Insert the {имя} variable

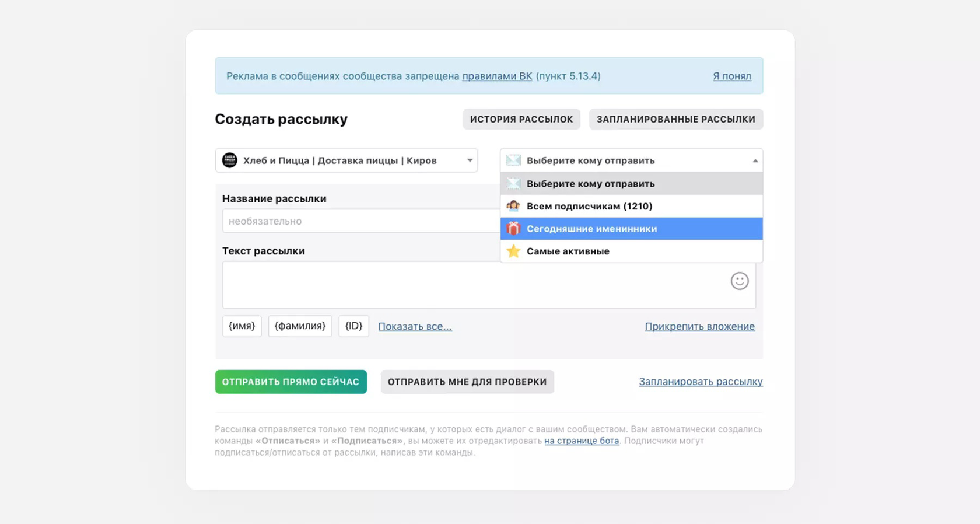242,326
